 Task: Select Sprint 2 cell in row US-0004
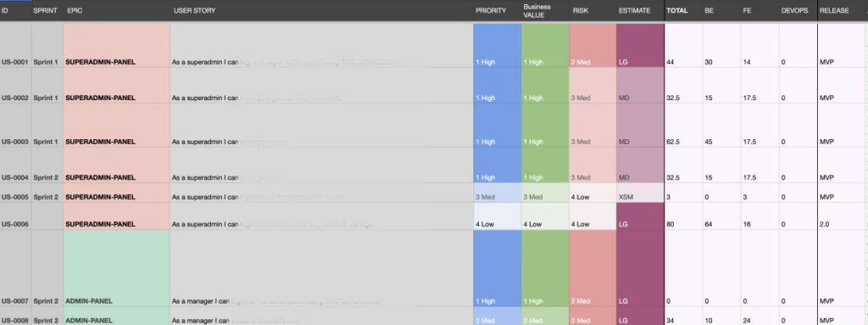coord(47,165)
